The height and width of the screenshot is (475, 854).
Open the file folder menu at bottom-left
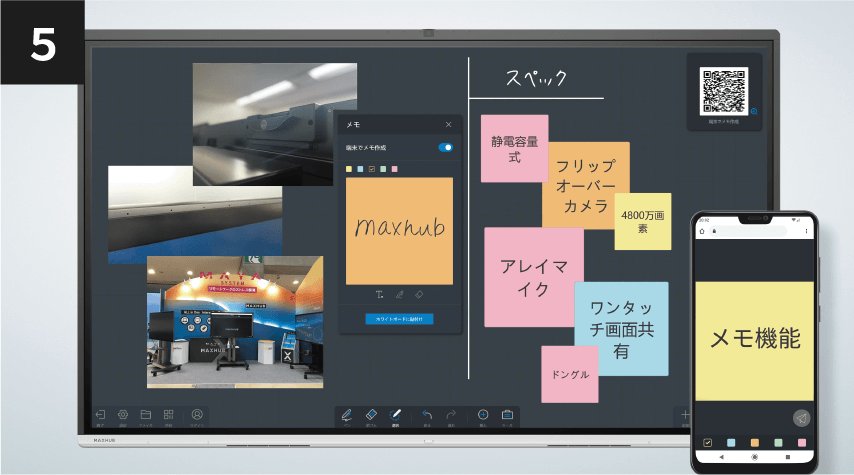coord(145,415)
